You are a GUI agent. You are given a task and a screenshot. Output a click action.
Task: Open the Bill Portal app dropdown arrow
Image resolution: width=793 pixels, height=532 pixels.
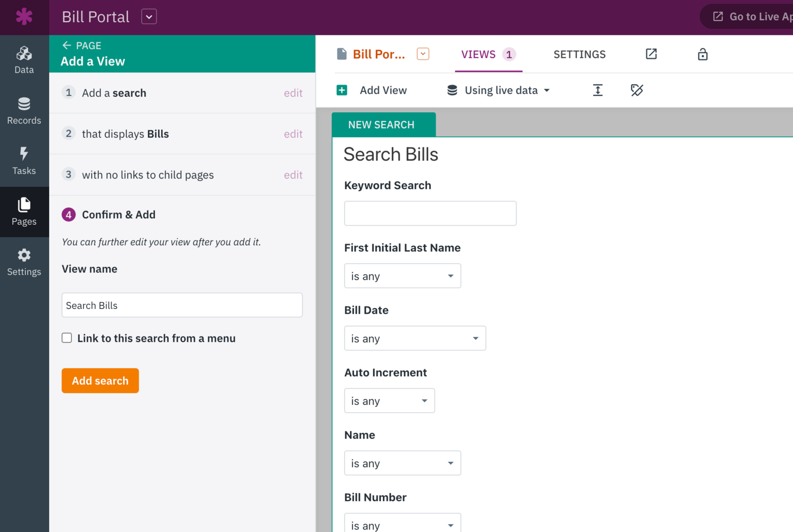[x=149, y=16]
